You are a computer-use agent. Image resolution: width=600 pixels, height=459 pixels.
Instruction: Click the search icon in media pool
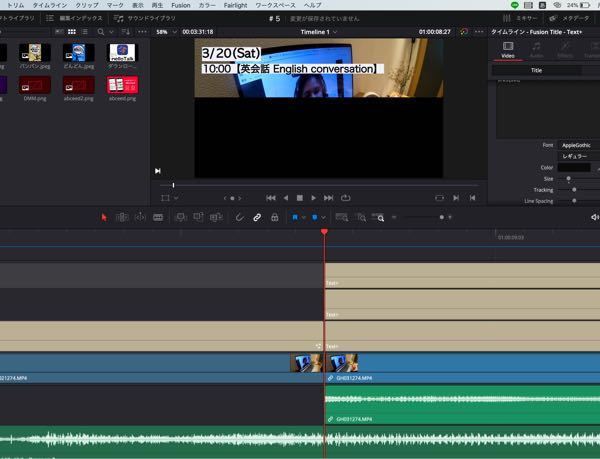[x=100, y=32]
